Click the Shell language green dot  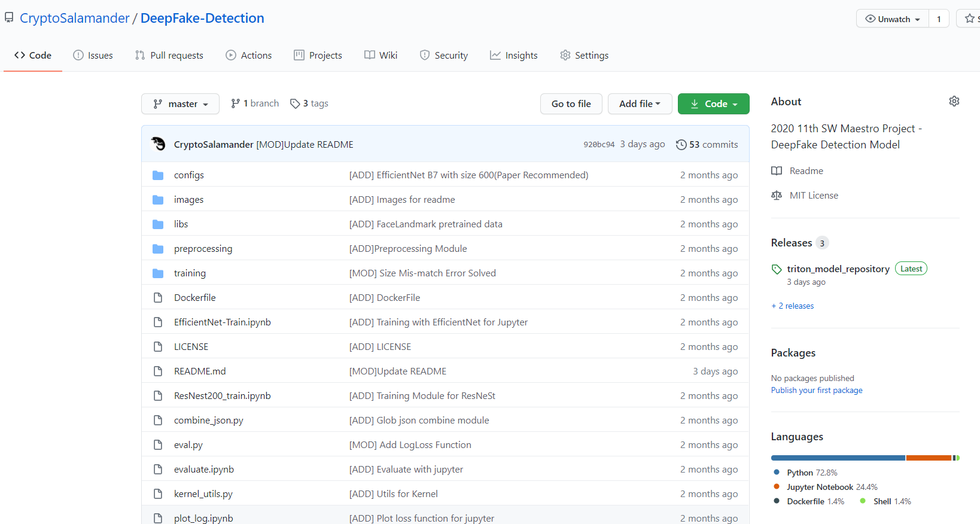tap(863, 501)
